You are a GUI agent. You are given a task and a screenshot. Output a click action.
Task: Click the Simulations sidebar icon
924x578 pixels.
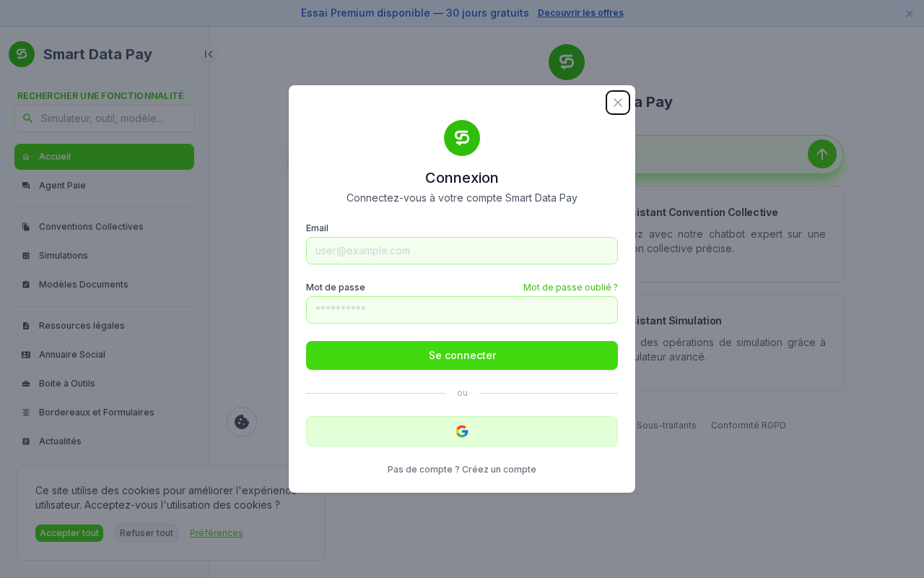pos(26,256)
